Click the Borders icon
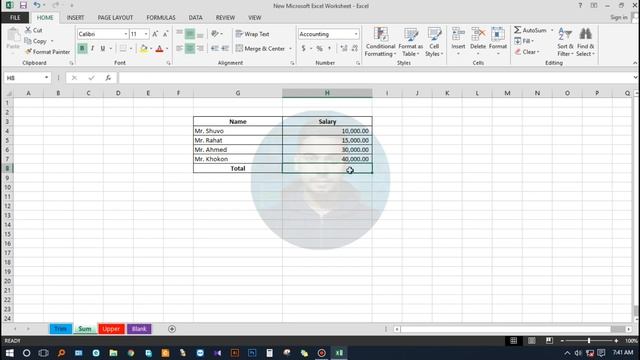The width and height of the screenshot is (640, 360). (123, 49)
